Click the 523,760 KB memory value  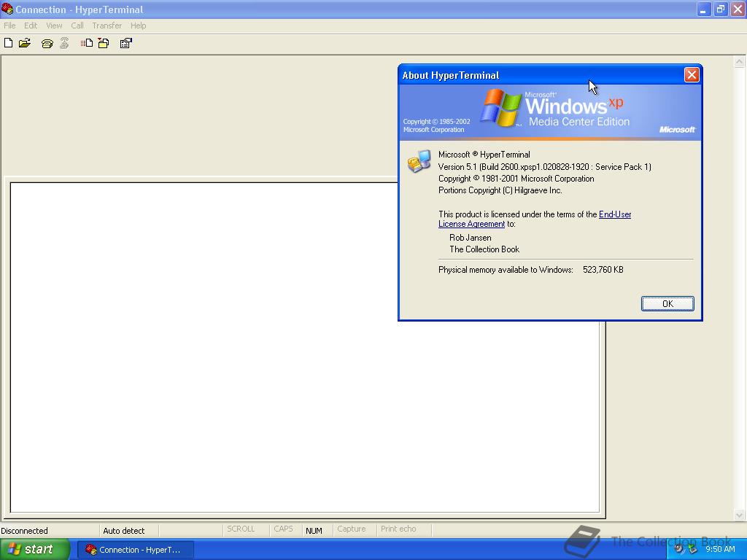point(603,270)
